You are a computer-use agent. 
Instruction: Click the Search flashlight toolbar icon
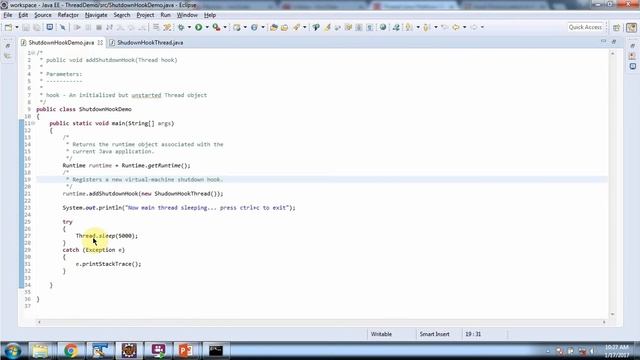coord(296,27)
